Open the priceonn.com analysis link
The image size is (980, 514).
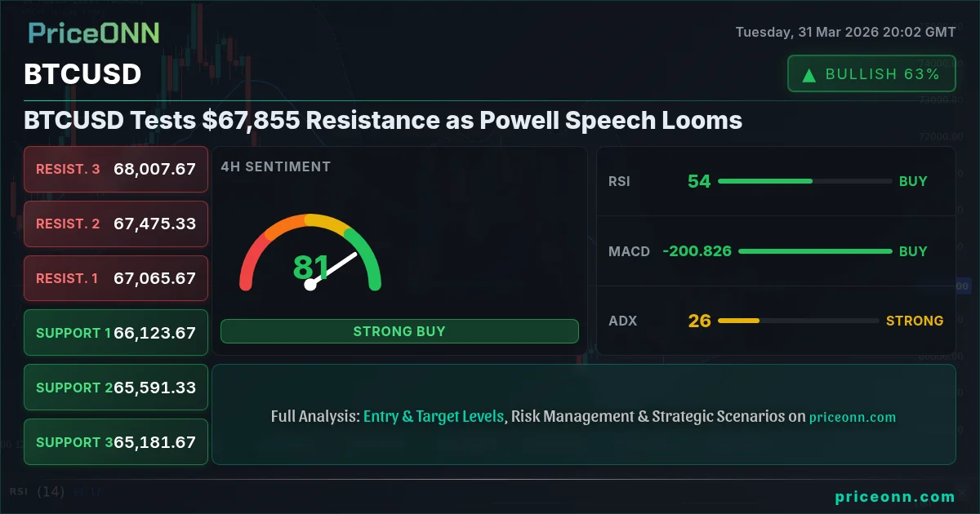tap(852, 417)
